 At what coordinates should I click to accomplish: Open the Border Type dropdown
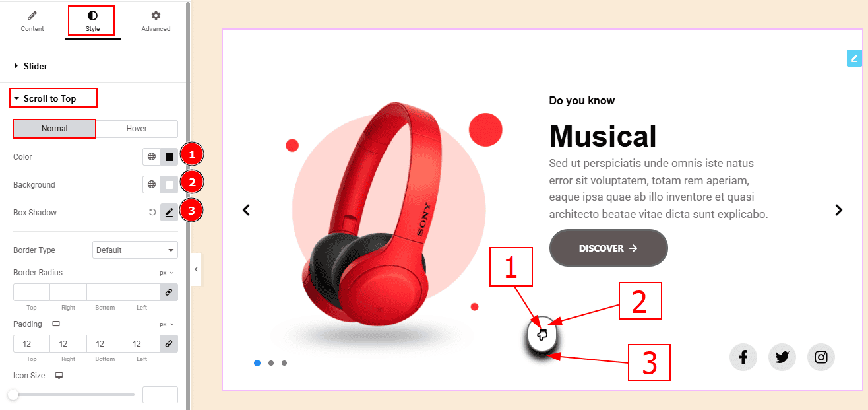tap(135, 250)
